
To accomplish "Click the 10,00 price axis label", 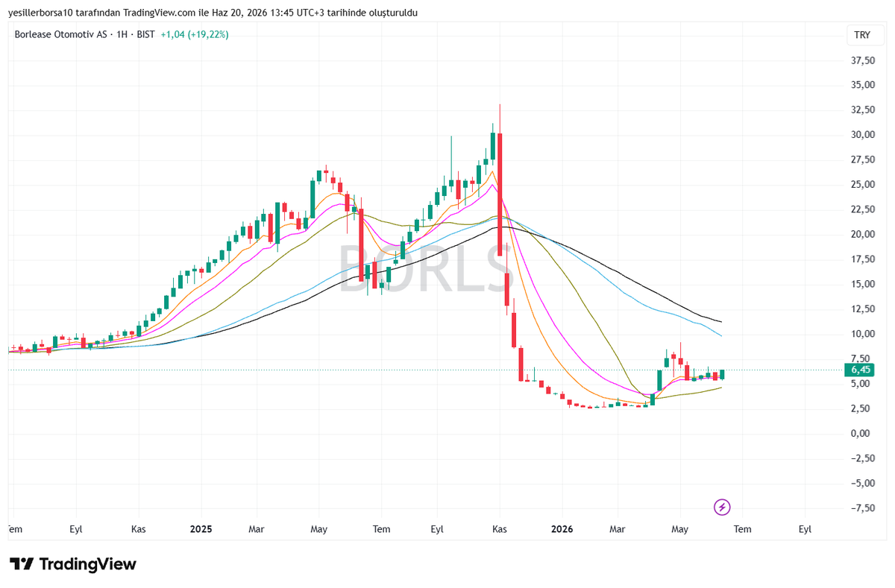I will point(863,334).
